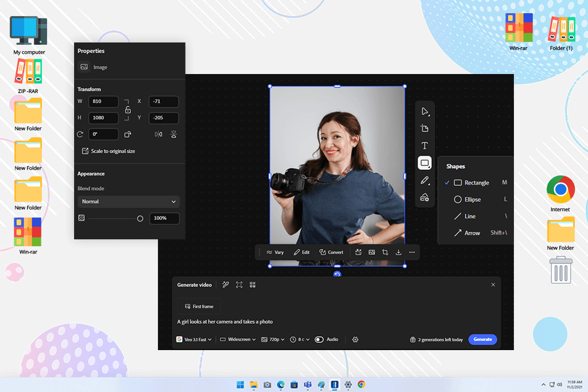588x392 pixels.
Task: Click Scale to original size
Action: click(x=109, y=151)
